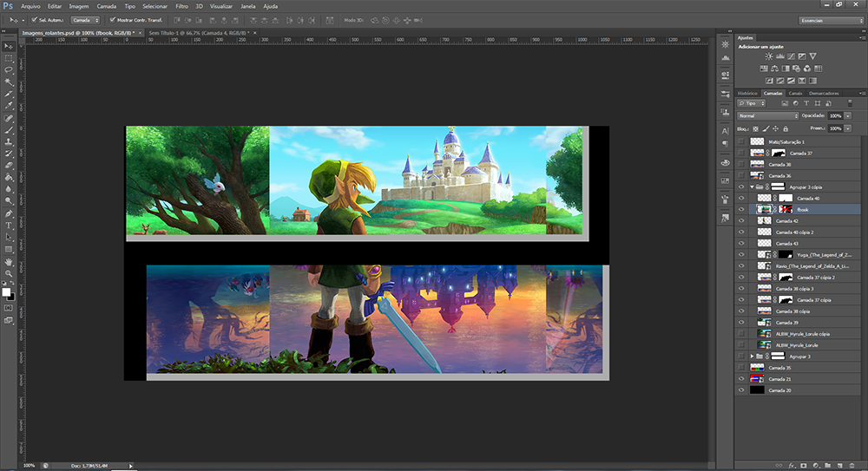This screenshot has width=868, height=471.
Task: Toggle Mostrar Contr. Transf. checkbox
Action: point(112,20)
